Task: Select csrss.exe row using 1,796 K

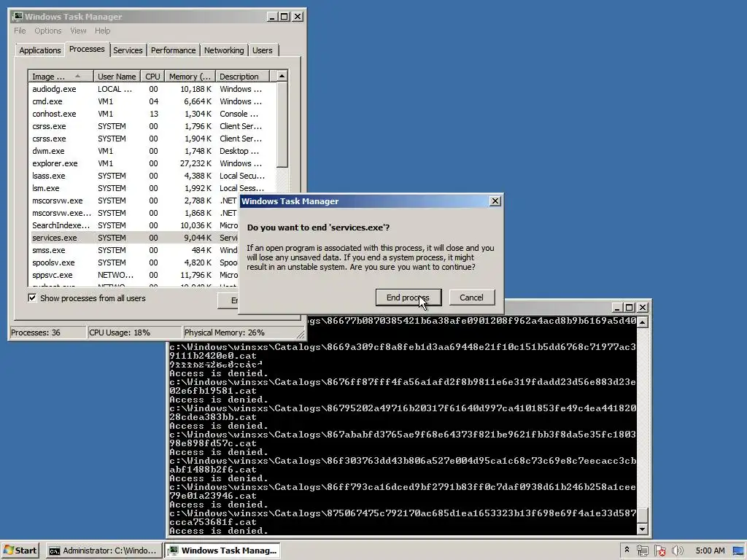Action: pos(152,126)
